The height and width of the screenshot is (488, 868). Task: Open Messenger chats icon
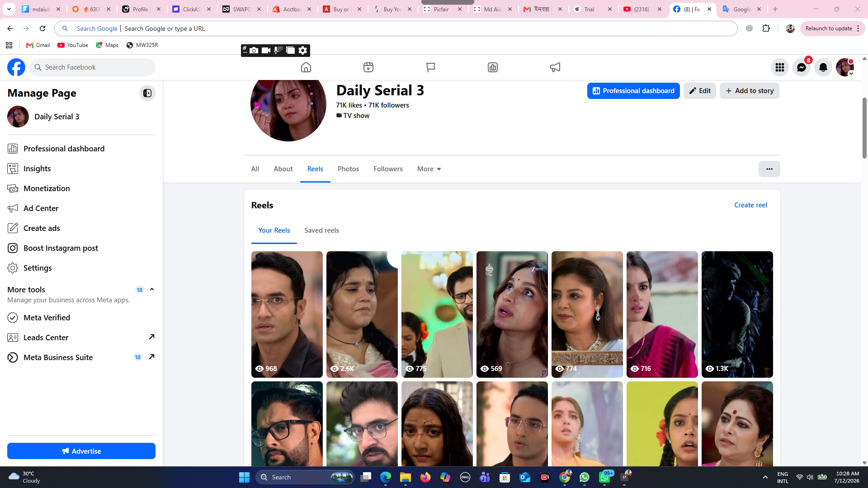(802, 67)
